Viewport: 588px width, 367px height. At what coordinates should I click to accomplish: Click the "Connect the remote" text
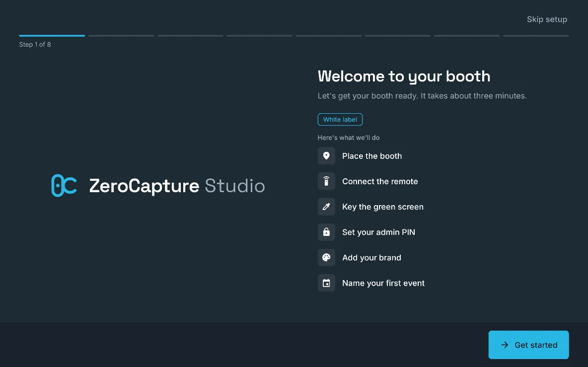[380, 181]
